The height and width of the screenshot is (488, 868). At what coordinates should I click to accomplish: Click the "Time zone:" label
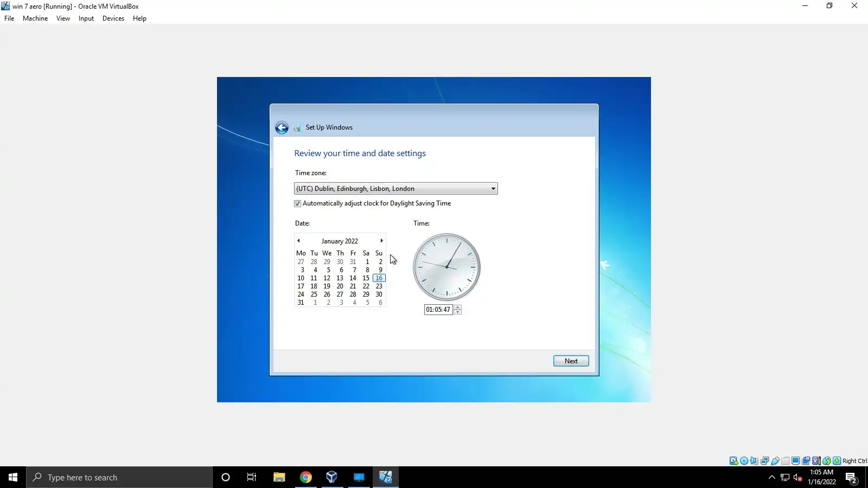coord(311,173)
